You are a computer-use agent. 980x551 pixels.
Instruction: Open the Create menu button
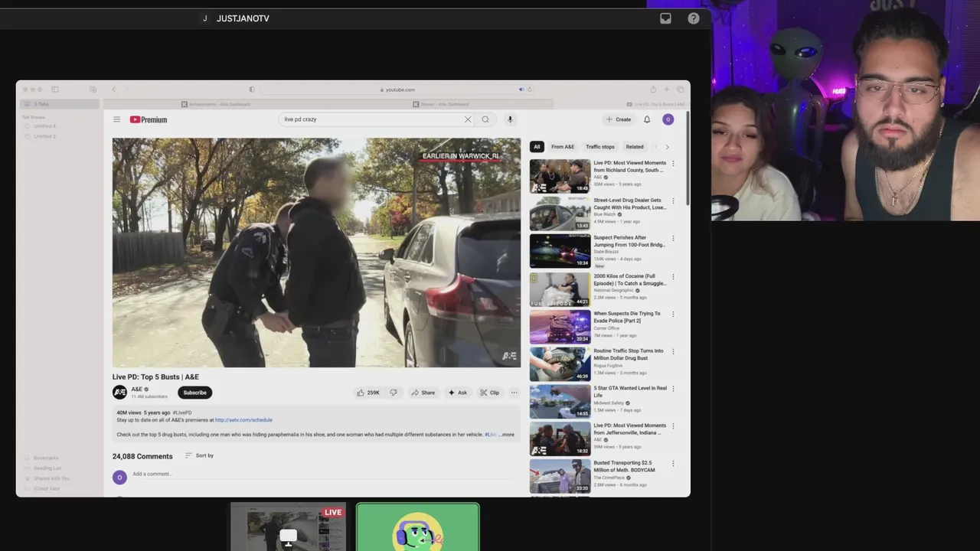pos(619,119)
